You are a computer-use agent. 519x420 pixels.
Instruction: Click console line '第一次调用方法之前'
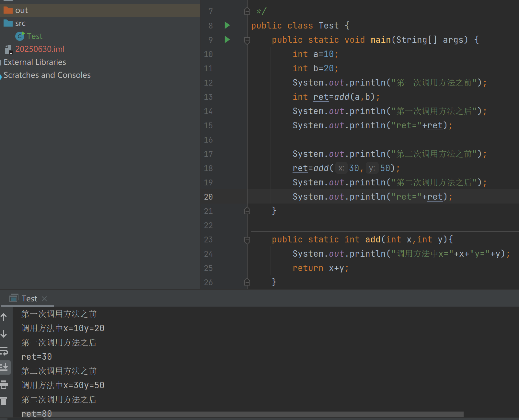coord(59,314)
